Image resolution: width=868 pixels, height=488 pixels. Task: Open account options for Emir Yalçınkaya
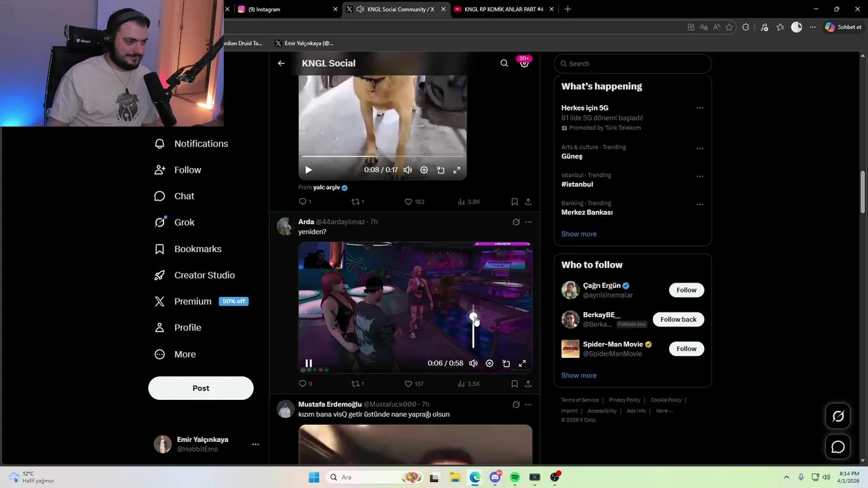tap(256, 445)
